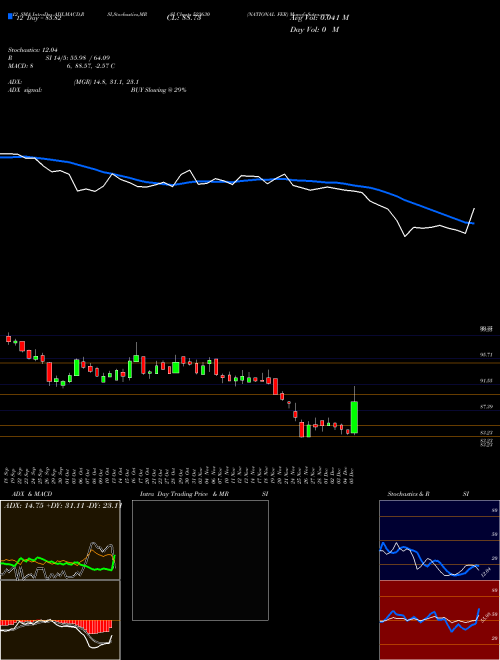Open the ADX indicator chart thumbnail

60,540
